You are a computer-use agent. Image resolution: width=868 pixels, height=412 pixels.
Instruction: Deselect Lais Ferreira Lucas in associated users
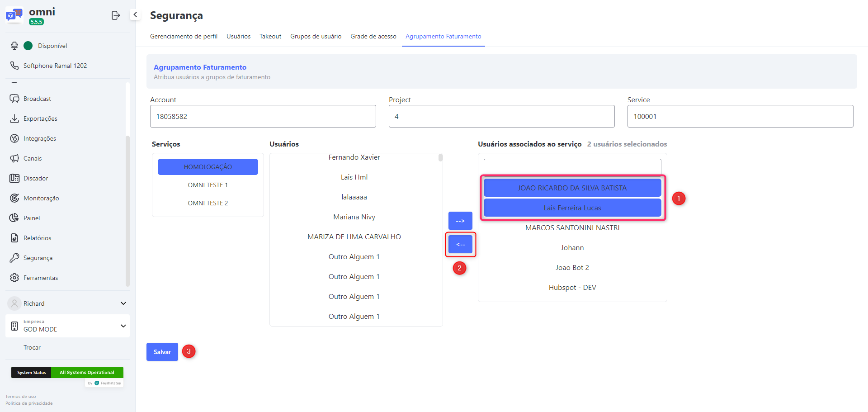pos(572,208)
